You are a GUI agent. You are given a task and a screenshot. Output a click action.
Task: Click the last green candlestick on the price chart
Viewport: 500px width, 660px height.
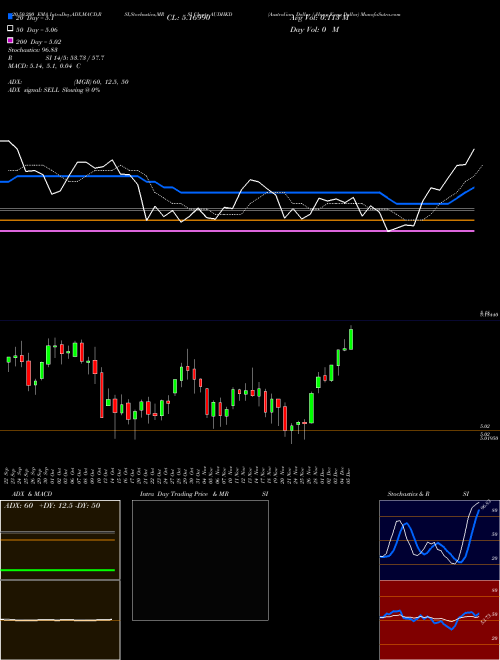351,339
